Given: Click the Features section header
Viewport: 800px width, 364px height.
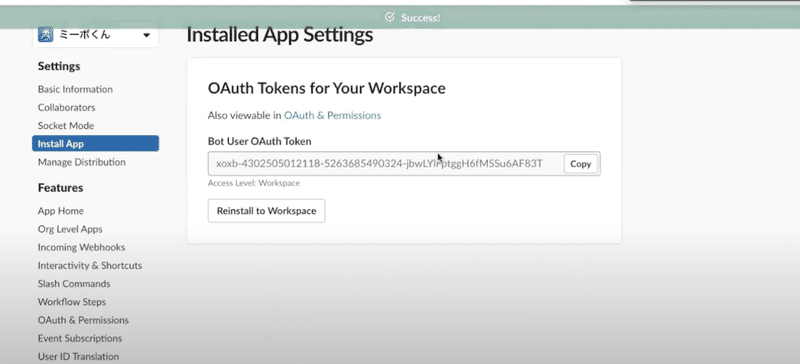Looking at the screenshot, I should (60, 188).
